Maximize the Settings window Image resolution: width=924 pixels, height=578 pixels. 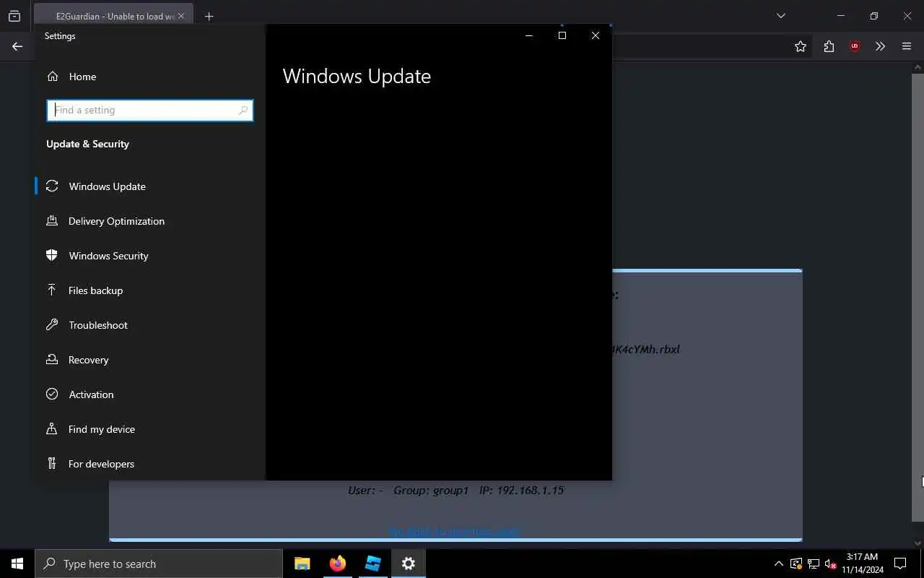pos(562,35)
